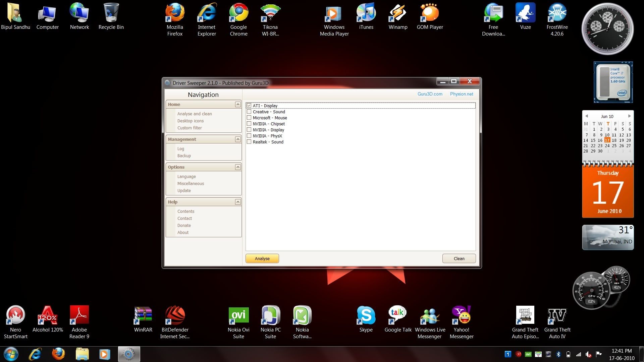Open the Language options
Screen dimensions: 644x362
186,177
